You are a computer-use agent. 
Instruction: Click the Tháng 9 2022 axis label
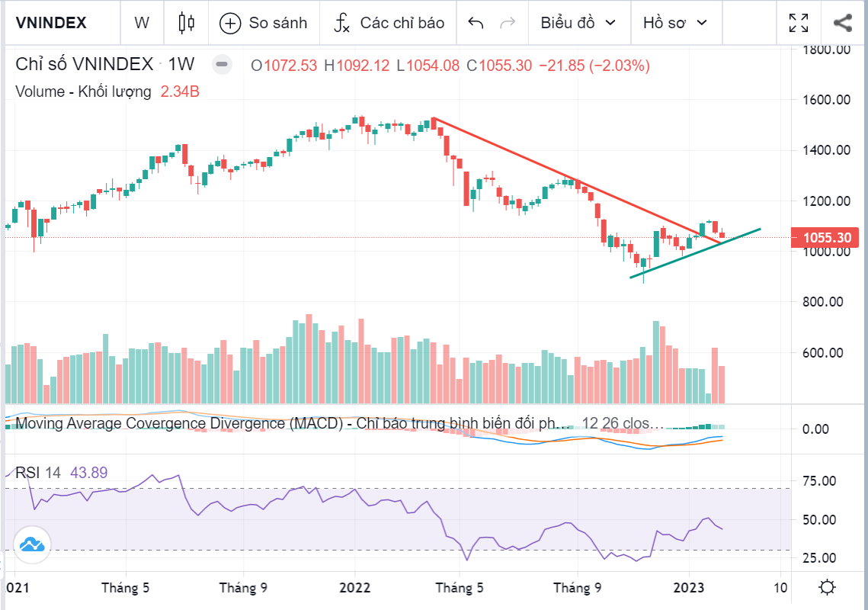[578, 588]
